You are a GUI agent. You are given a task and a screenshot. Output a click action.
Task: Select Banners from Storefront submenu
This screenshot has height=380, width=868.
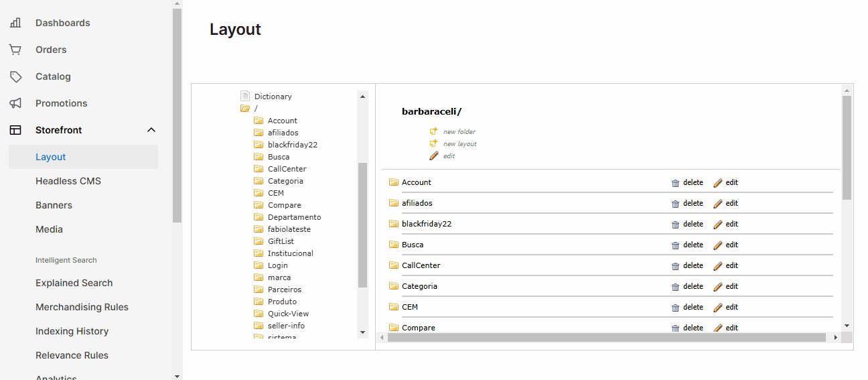(54, 205)
